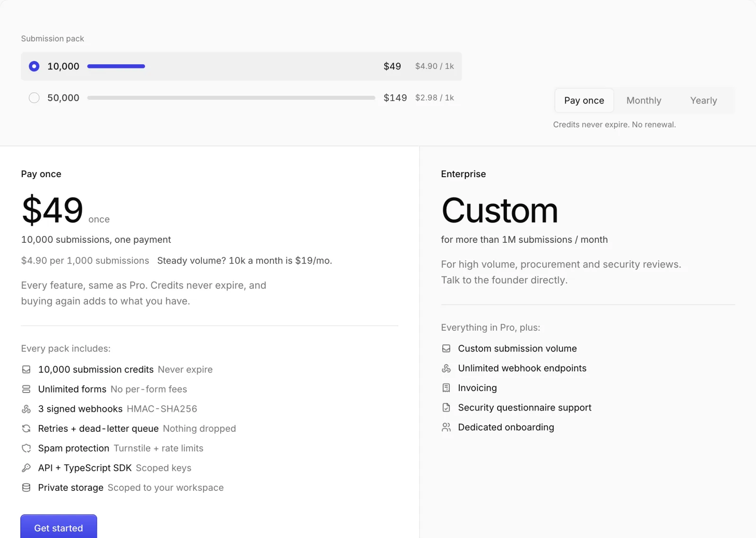756x538 pixels.
Task: Click the 'Turnstile + rate limits' detail text
Action: pos(158,448)
